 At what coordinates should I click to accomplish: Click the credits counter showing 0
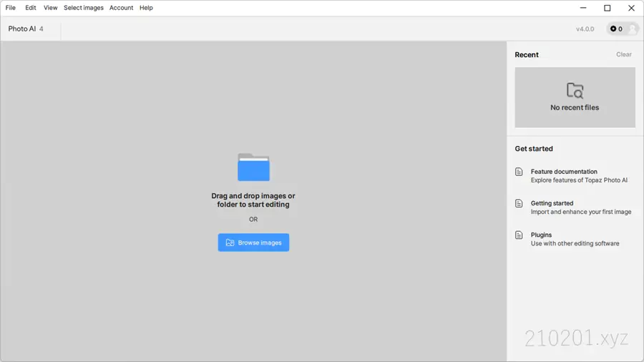tap(616, 29)
